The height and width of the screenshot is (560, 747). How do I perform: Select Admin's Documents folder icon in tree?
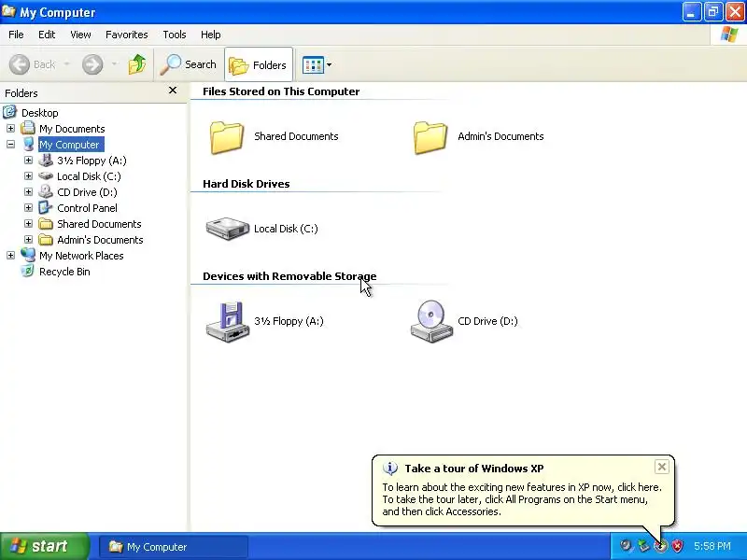tap(46, 240)
